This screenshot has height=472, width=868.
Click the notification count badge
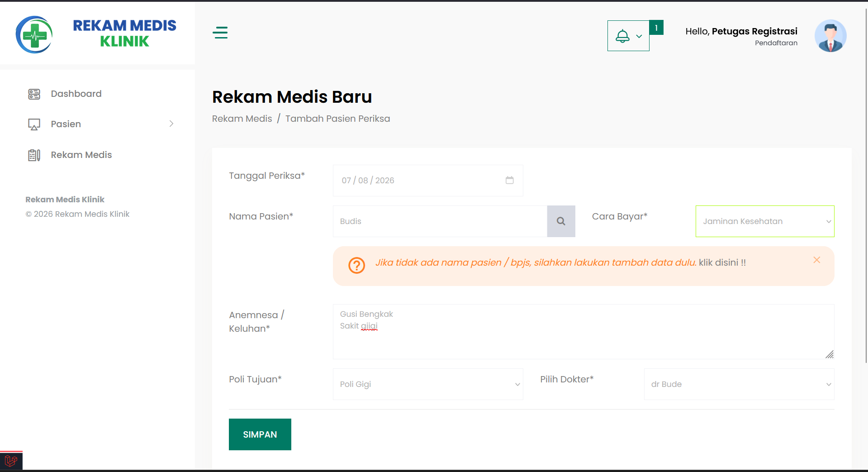656,28
